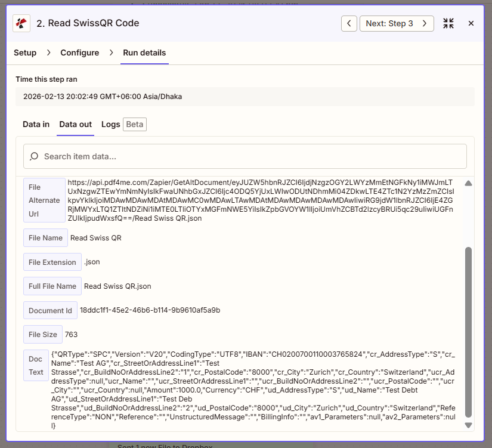Click the search magnifier icon
The height and width of the screenshot is (448, 492).
[x=34, y=156]
